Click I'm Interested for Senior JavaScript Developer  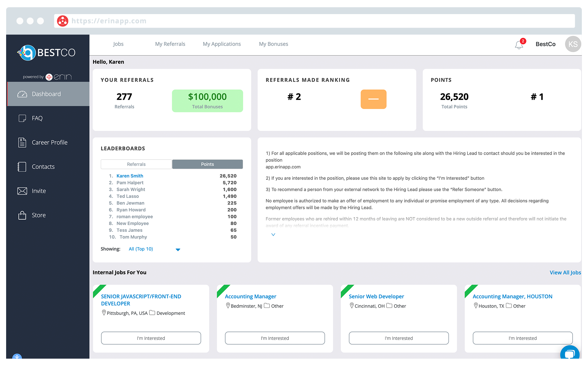click(x=151, y=338)
